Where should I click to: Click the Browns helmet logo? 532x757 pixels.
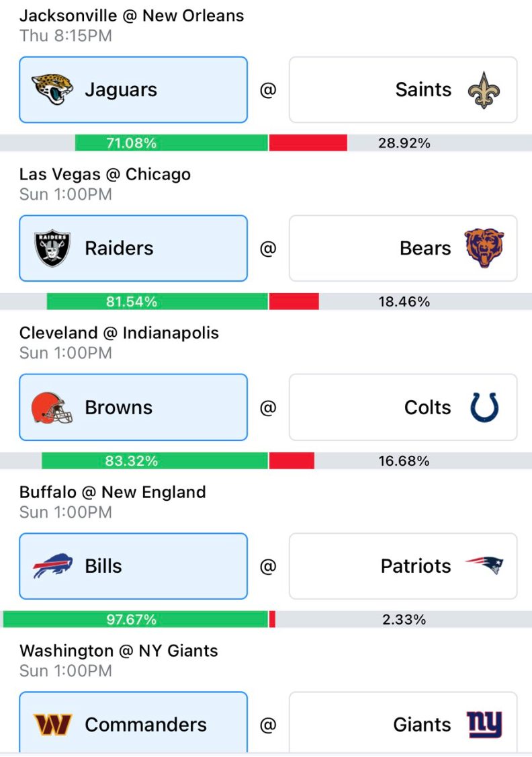pyautogui.click(x=52, y=407)
